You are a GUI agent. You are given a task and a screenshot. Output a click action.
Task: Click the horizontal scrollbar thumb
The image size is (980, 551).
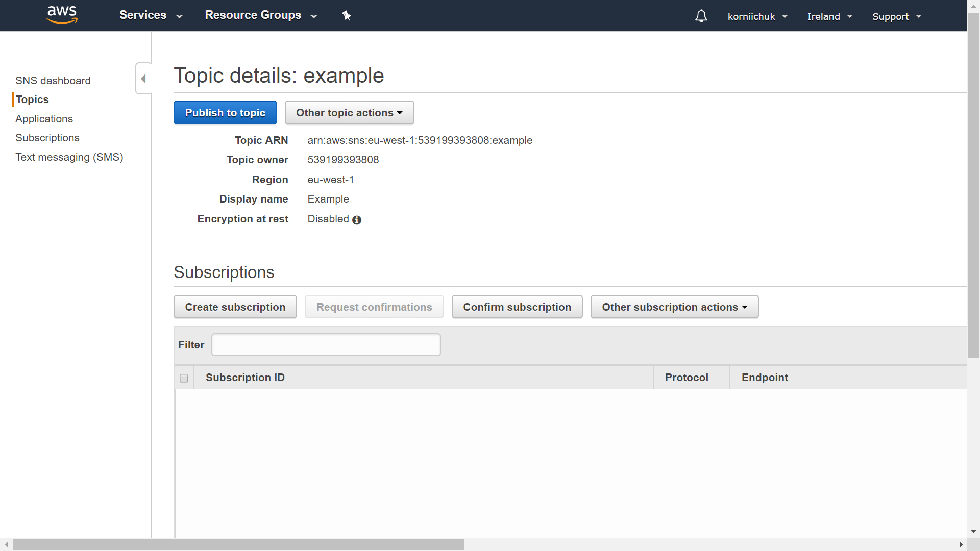238,545
